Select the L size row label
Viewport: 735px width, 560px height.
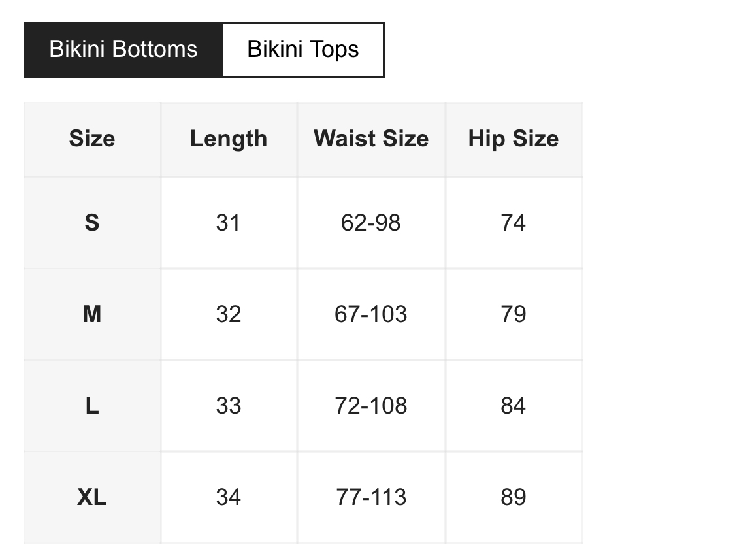[92, 406]
